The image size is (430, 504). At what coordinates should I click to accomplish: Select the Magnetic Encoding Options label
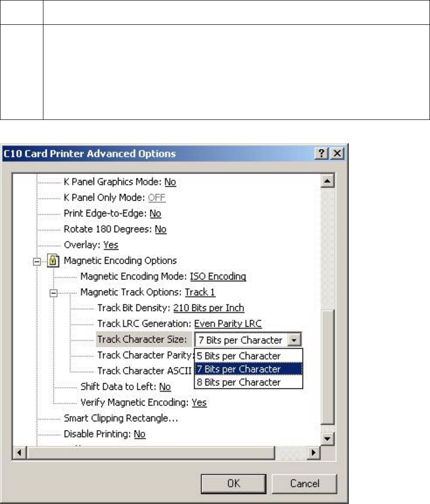pyautogui.click(x=120, y=261)
